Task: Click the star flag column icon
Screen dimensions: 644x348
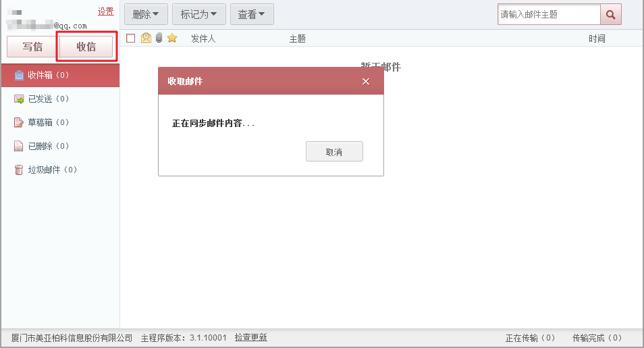Action: point(172,39)
